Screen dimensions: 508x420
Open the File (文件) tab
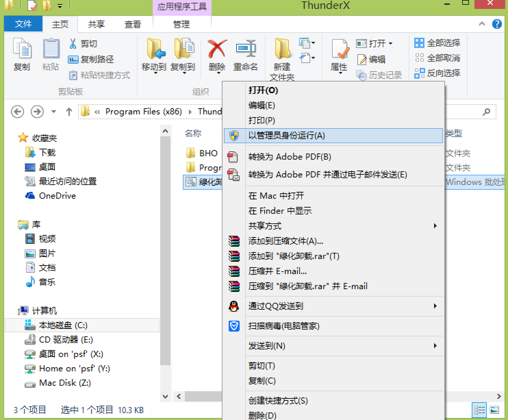(x=23, y=24)
